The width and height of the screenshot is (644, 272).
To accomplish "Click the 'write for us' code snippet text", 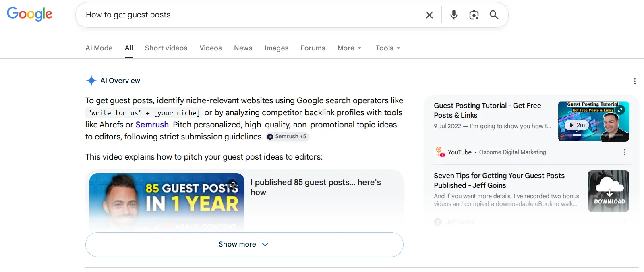I will [x=144, y=113].
